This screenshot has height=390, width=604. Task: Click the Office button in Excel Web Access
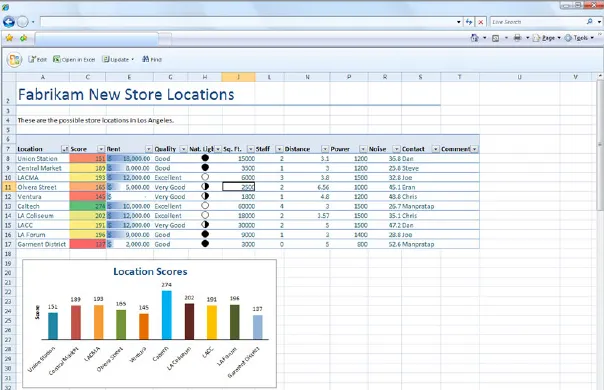pyautogui.click(x=15, y=60)
